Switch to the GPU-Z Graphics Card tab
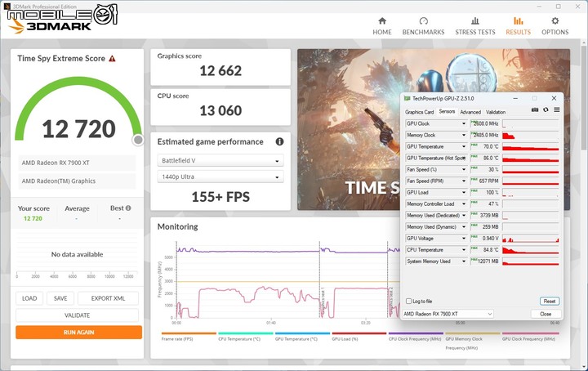 pos(419,112)
